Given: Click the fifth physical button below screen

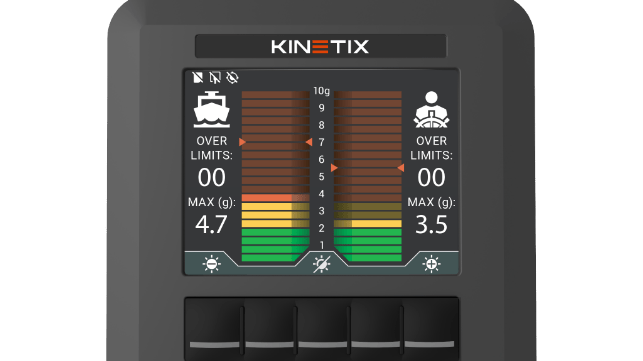Looking at the screenshot, I should pyautogui.click(x=430, y=327).
